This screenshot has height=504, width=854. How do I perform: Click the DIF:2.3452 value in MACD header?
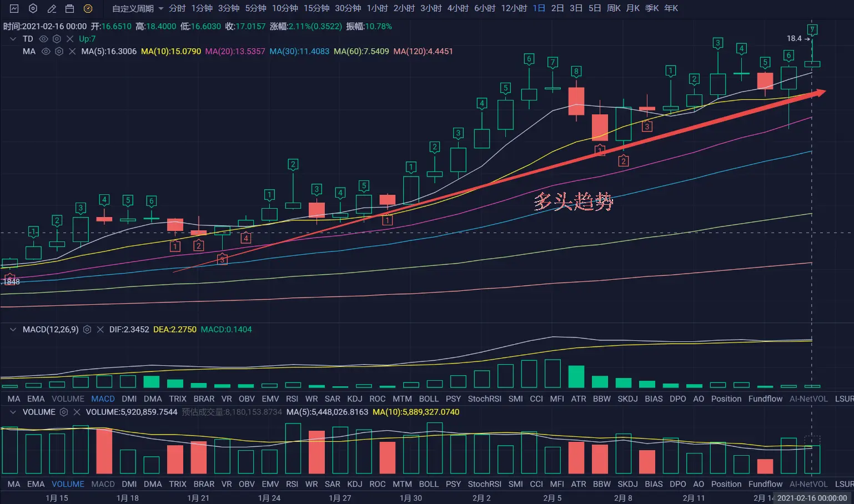(129, 330)
